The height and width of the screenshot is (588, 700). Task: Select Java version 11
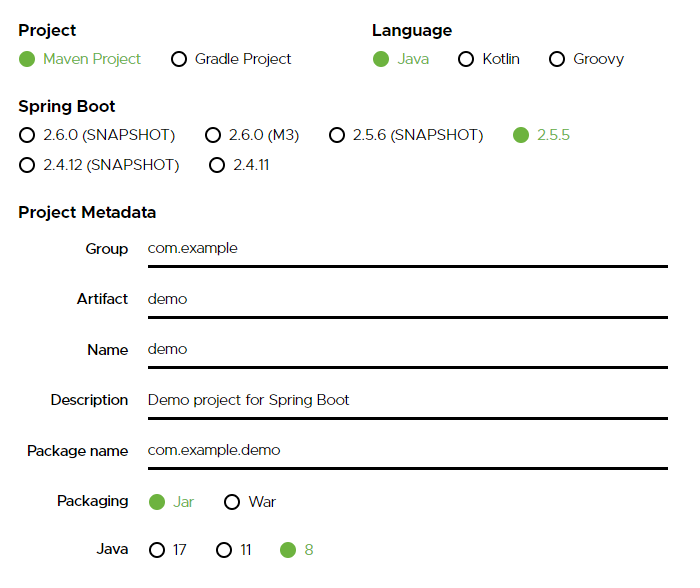(x=224, y=550)
